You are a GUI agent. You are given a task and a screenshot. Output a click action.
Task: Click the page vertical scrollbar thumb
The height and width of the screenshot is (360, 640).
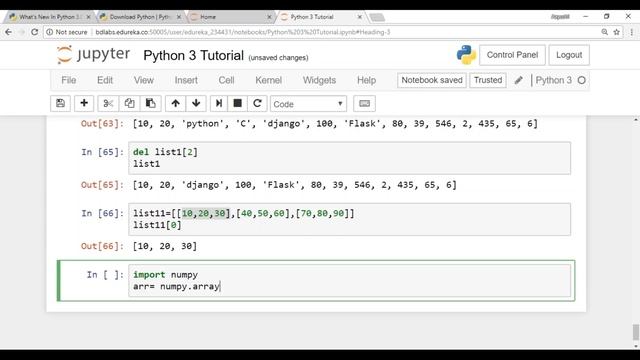(636, 332)
